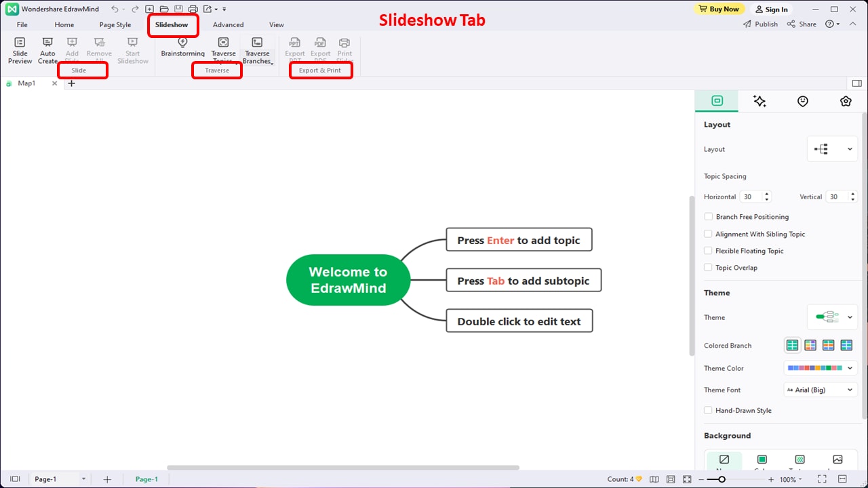Start a Brainstorming session
This screenshot has height=488, width=868.
pyautogui.click(x=182, y=47)
